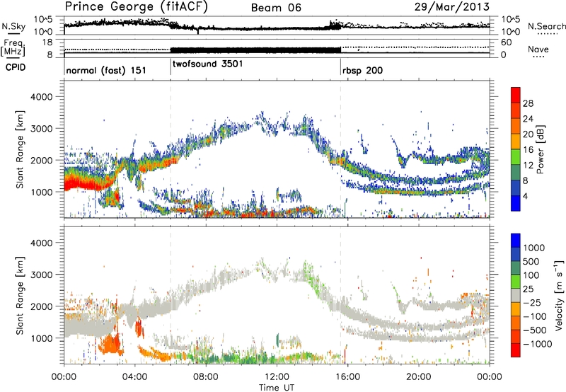Select the "Beam 06" label
The width and height of the screenshot is (566, 392).
[276, 8]
